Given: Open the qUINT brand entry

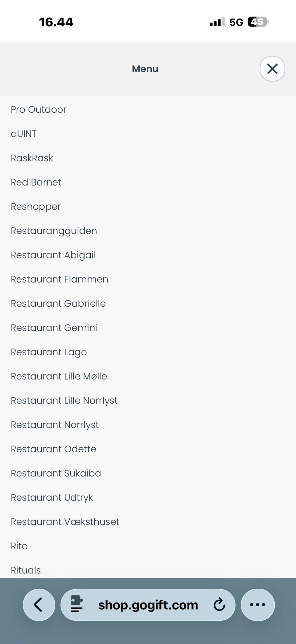Looking at the screenshot, I should pyautogui.click(x=24, y=134).
